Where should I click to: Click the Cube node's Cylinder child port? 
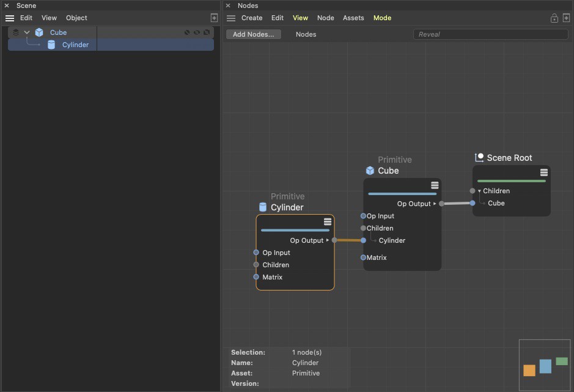363,240
